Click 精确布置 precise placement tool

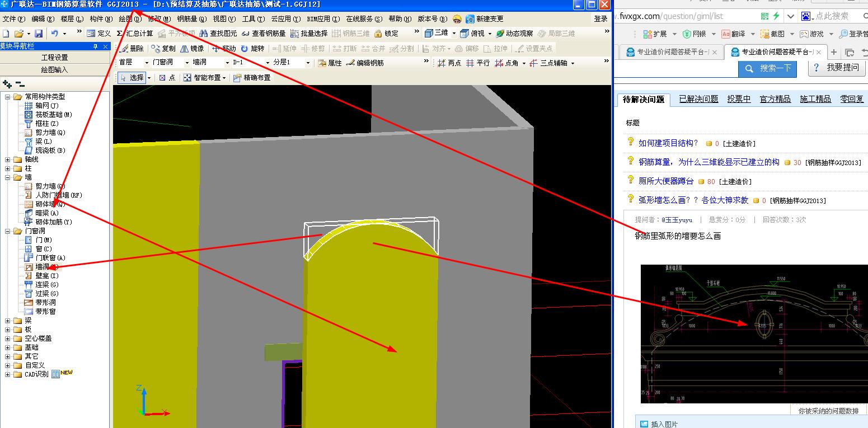252,78
